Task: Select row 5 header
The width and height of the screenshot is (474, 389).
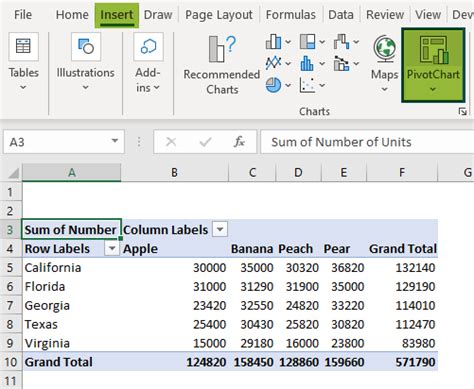Action: tap(10, 267)
